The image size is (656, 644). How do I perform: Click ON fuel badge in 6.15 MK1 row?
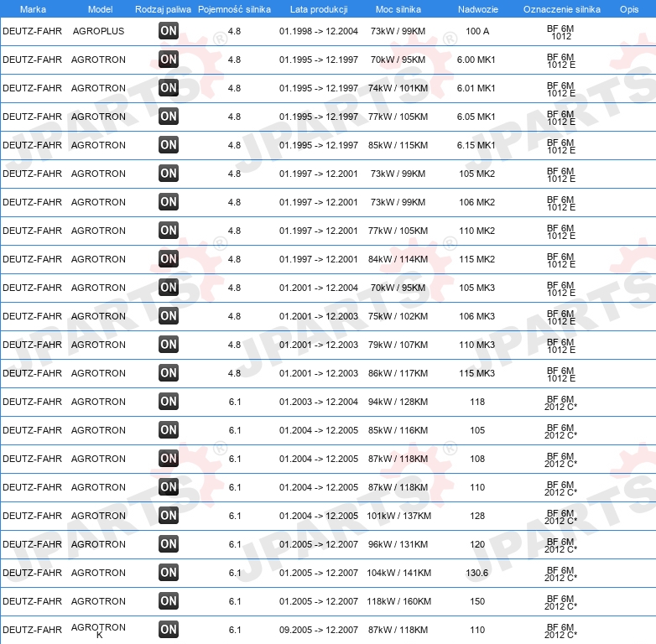(x=169, y=145)
